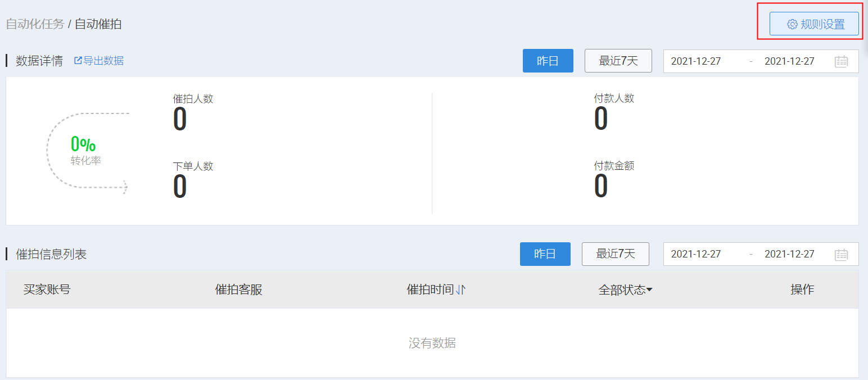Click end date field in 数据详情
Screen dimensions: 868x380
[789, 61]
